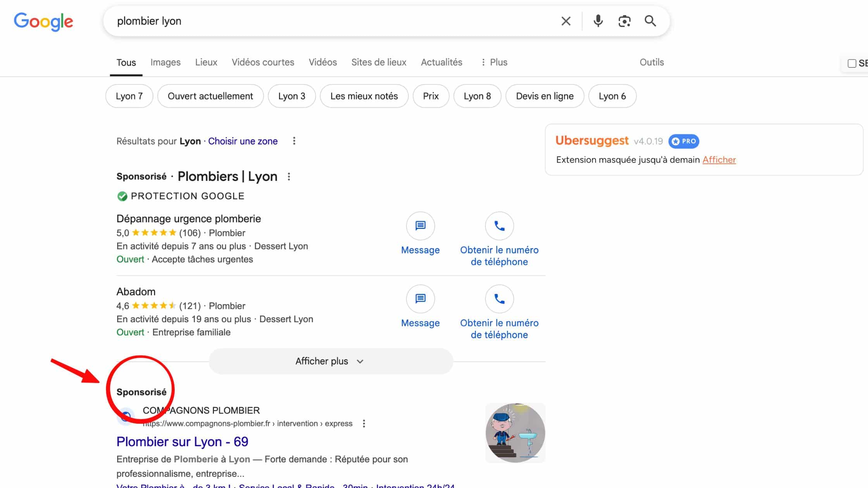
Task: Choose the Prix filter chip
Action: click(x=431, y=96)
